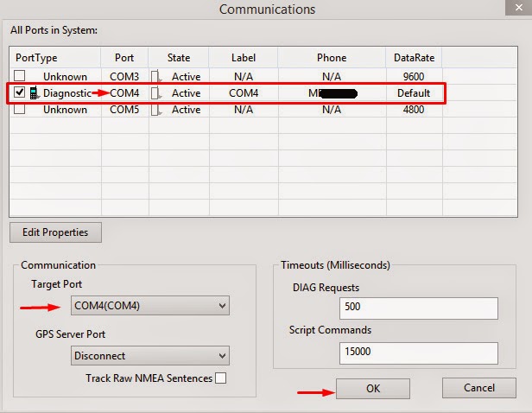532x413 pixels.
Task: Click the state icon in COM5 row
Action: click(x=155, y=110)
